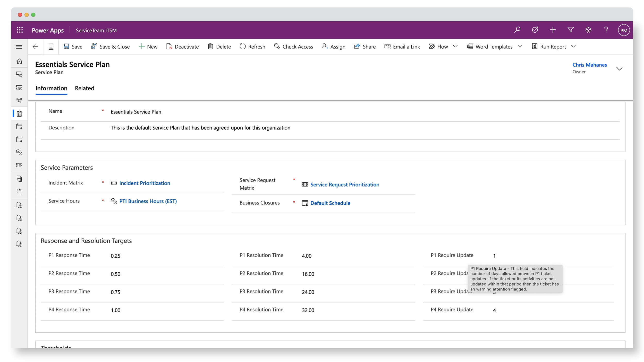644x362 pixels.
Task: Expand the Word Templates dropdown chevron
Action: (x=520, y=47)
